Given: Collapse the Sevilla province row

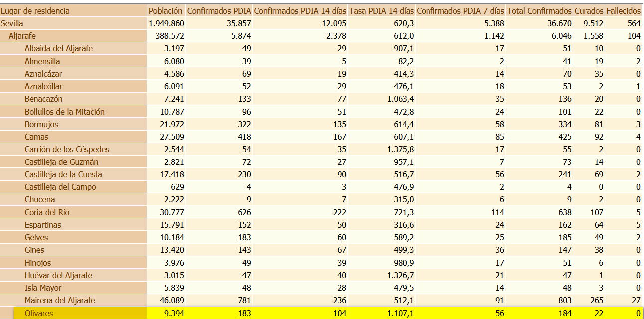Looking at the screenshot, I should click(x=12, y=23).
